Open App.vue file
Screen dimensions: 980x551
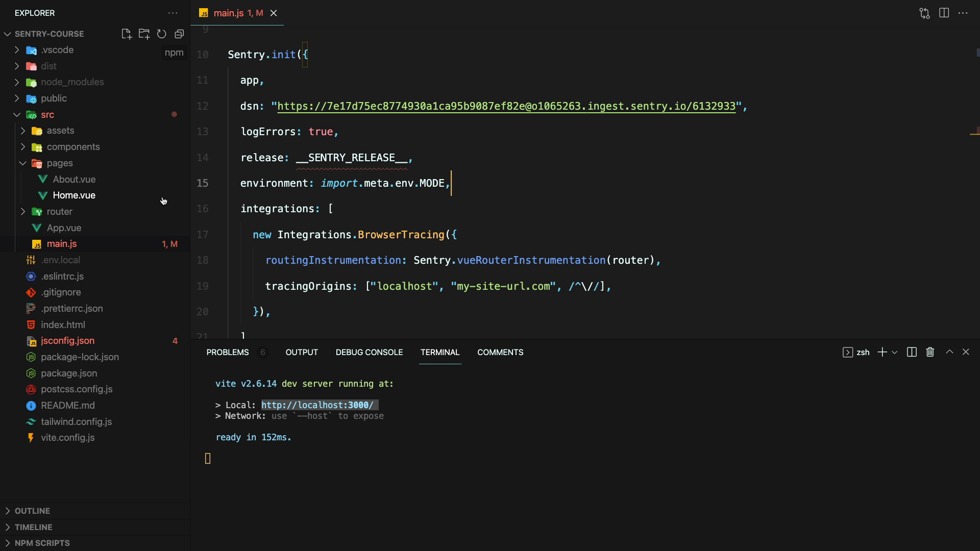(95, 228)
